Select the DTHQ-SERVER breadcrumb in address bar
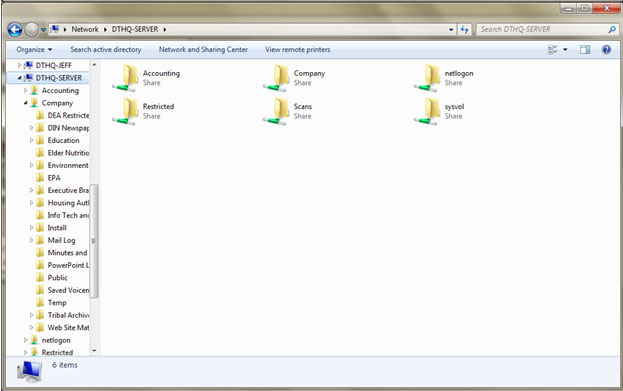The width and height of the screenshot is (623, 391). pyautogui.click(x=135, y=29)
